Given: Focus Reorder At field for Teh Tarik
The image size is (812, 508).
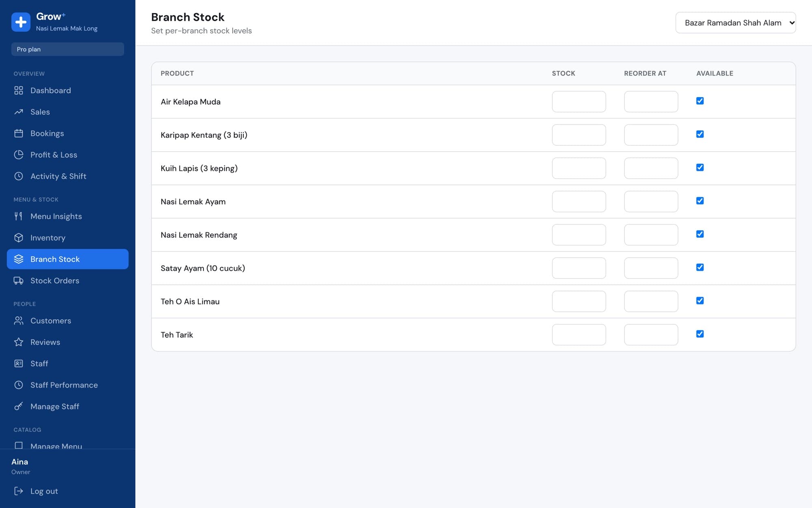Looking at the screenshot, I should coord(651,335).
